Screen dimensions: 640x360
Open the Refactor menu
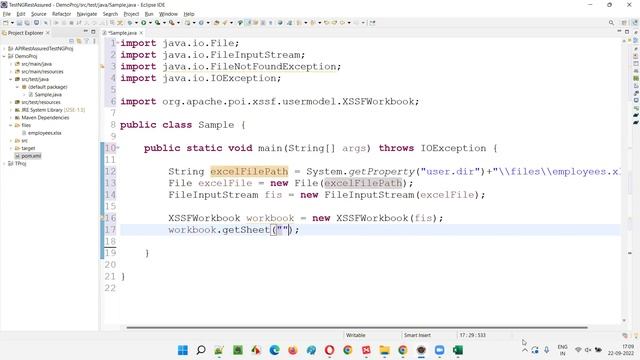pos(62,14)
